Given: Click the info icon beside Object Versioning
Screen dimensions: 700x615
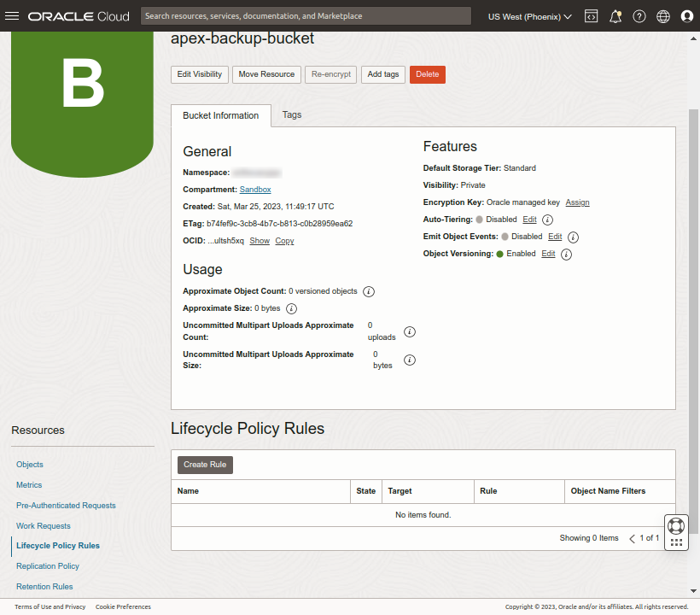Looking at the screenshot, I should tap(567, 254).
